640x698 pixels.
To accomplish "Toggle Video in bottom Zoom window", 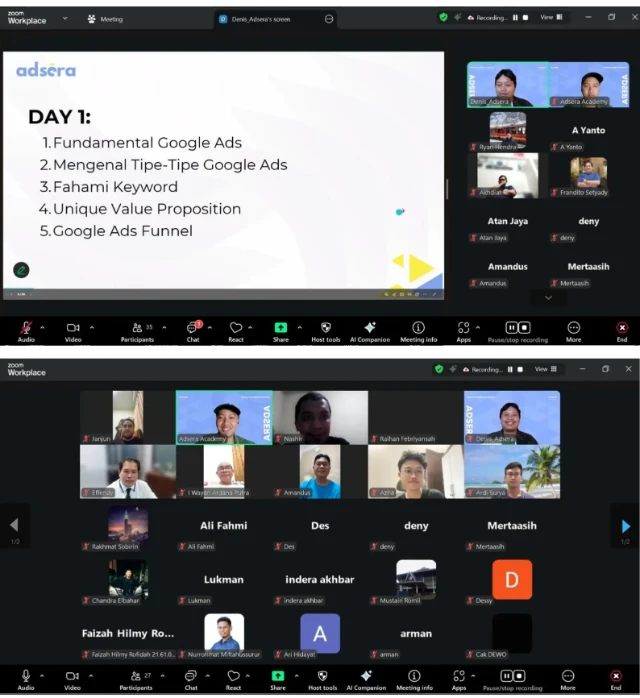I will (72, 680).
